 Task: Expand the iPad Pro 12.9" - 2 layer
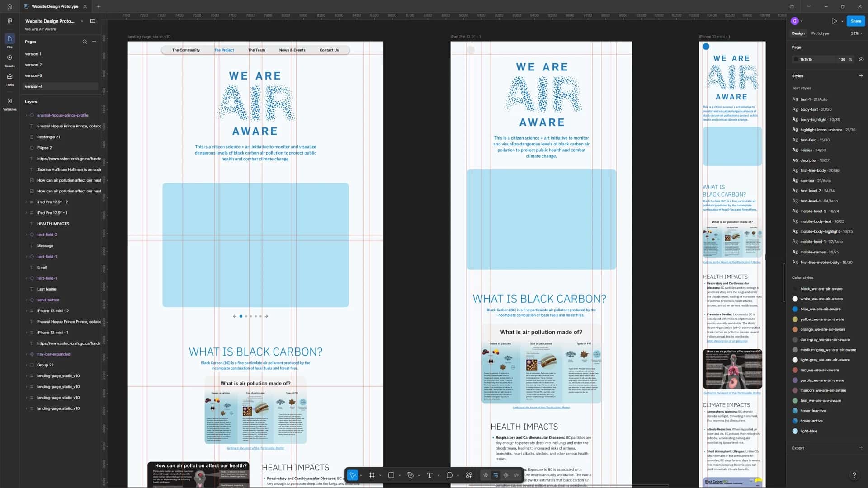(x=26, y=202)
